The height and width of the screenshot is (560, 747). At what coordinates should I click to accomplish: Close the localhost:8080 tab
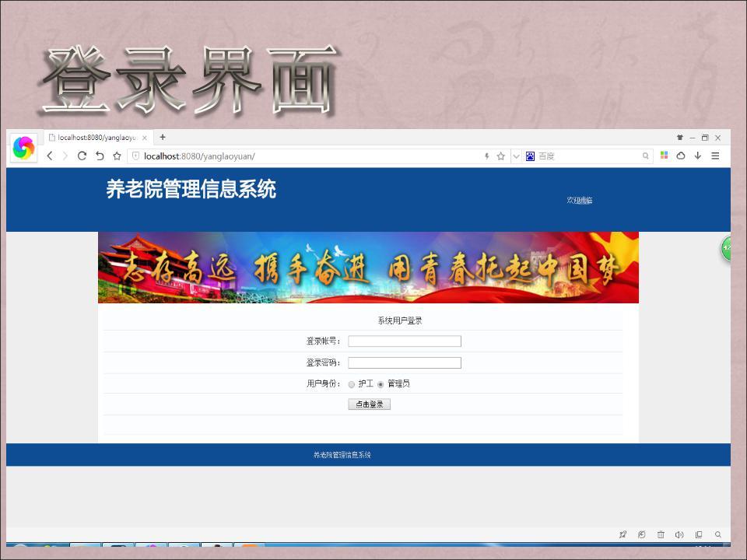click(145, 138)
